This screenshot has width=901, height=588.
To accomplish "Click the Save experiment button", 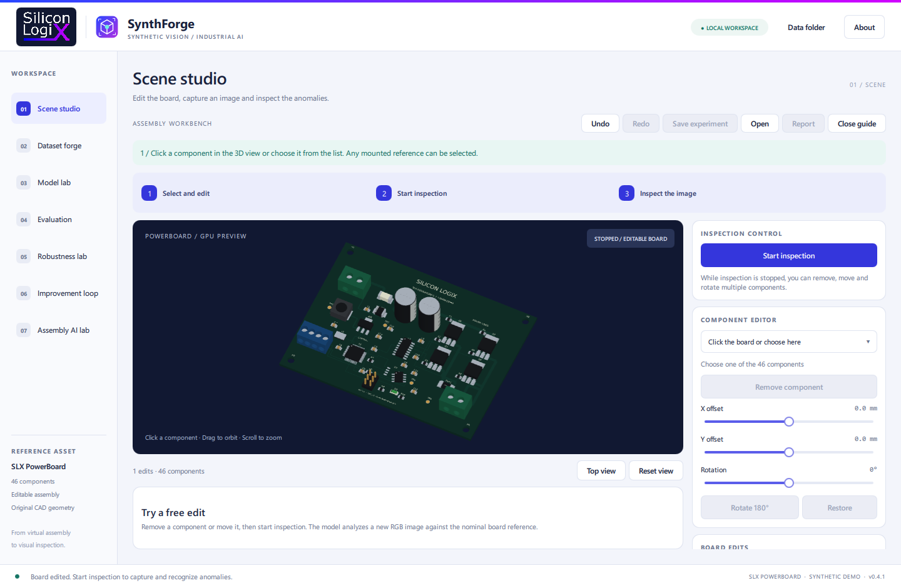I will click(x=700, y=123).
